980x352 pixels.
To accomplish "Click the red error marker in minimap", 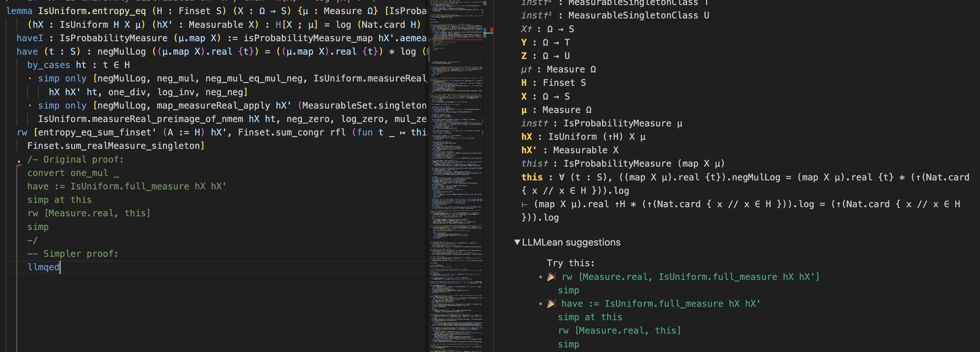I will tap(491, 30).
